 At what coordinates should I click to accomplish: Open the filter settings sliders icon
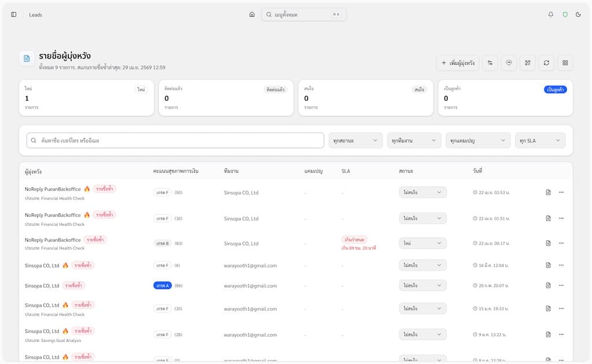click(x=490, y=62)
